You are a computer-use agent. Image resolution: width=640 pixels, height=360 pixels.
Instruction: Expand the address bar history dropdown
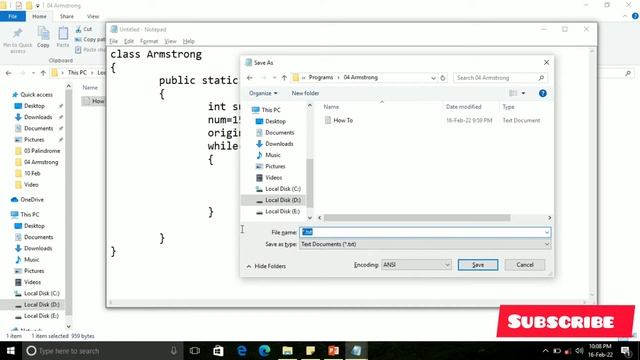pyautogui.click(x=433, y=78)
